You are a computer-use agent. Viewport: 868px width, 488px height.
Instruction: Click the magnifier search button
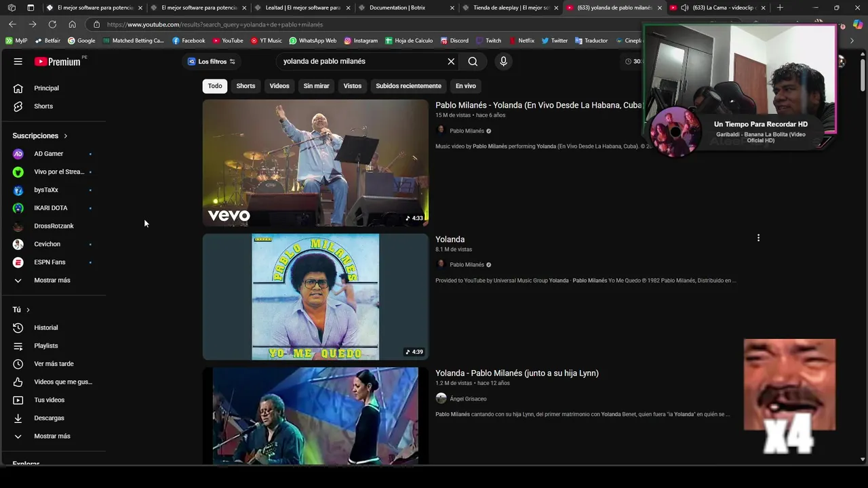[x=473, y=61]
